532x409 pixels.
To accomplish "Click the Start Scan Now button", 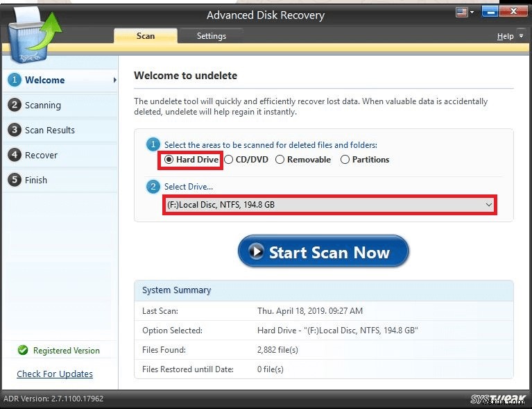I will coord(323,251).
